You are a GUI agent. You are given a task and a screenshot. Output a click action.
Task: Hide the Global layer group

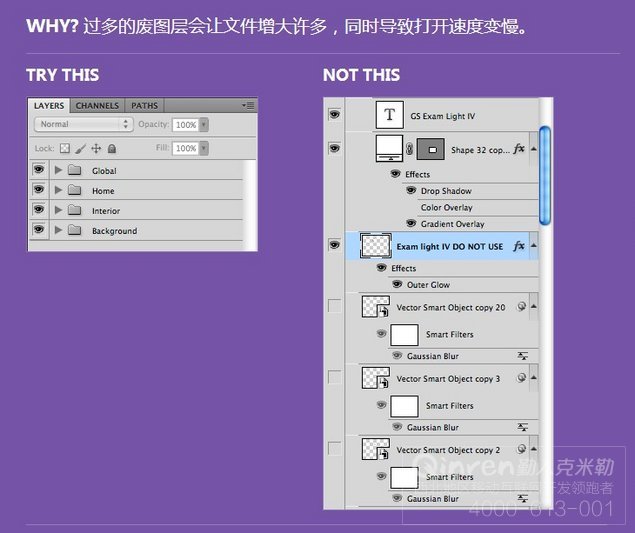point(39,170)
